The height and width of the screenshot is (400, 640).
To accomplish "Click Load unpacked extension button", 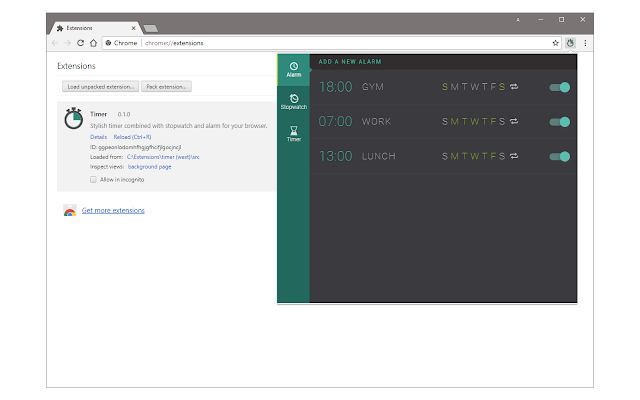I will coord(100,87).
